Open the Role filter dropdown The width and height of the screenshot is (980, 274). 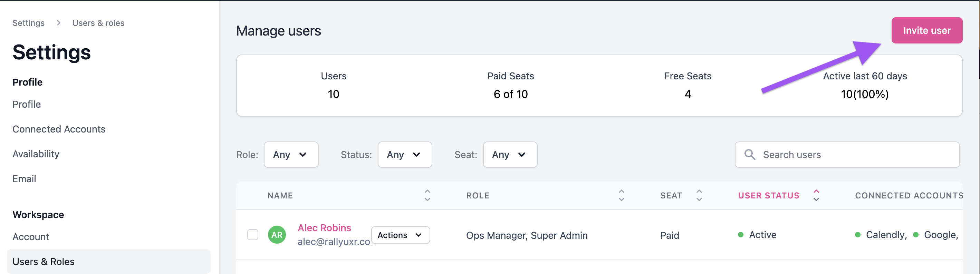tap(291, 155)
